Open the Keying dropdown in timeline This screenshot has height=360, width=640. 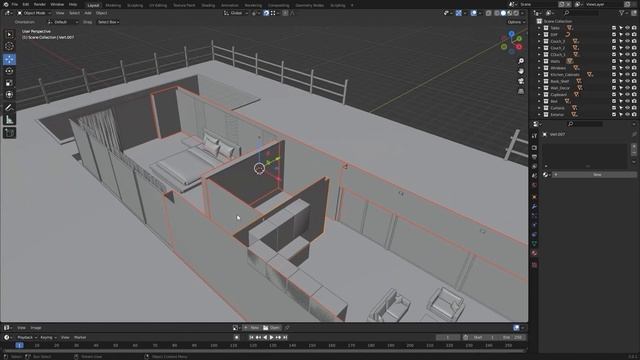pyautogui.click(x=48, y=338)
